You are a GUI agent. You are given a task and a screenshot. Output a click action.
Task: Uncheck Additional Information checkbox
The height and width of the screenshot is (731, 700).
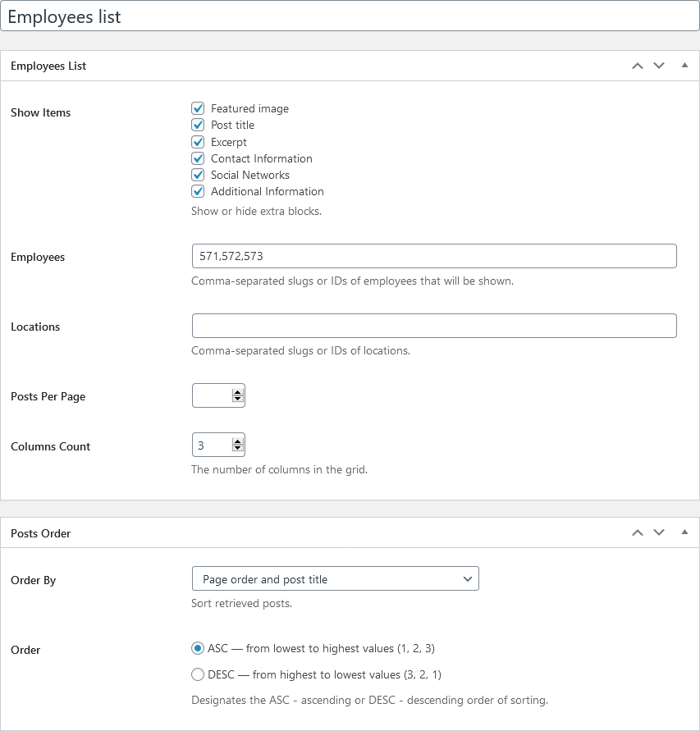point(198,191)
